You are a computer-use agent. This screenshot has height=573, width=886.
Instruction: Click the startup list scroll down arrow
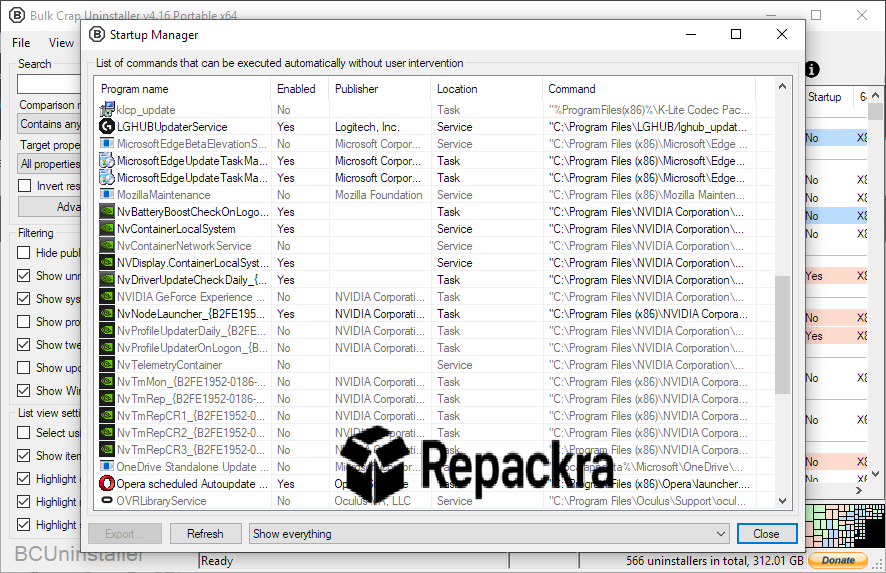pyautogui.click(x=783, y=500)
